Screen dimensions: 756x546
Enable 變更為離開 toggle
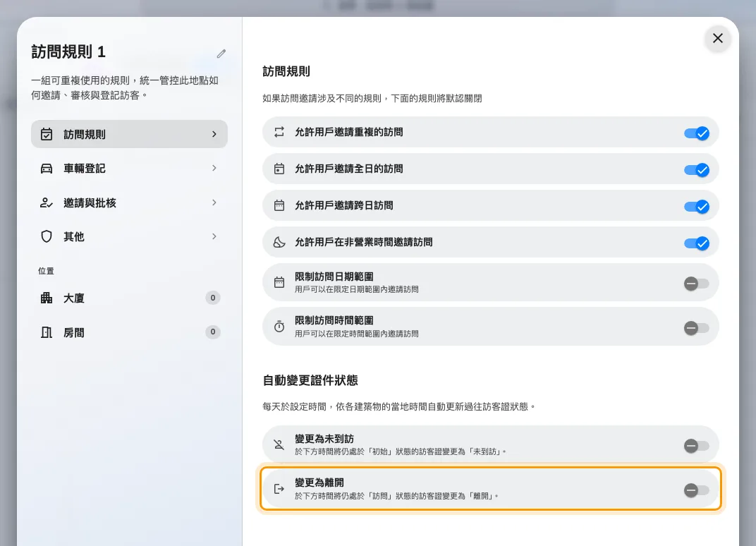click(697, 490)
